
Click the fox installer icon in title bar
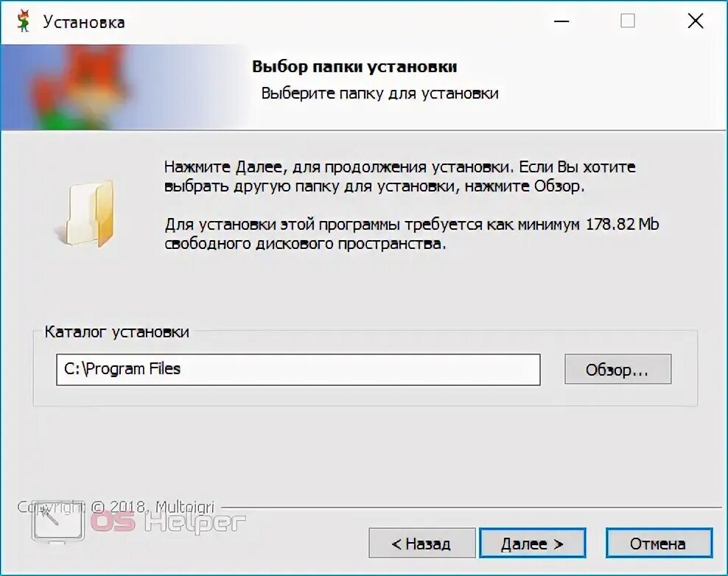[24, 22]
